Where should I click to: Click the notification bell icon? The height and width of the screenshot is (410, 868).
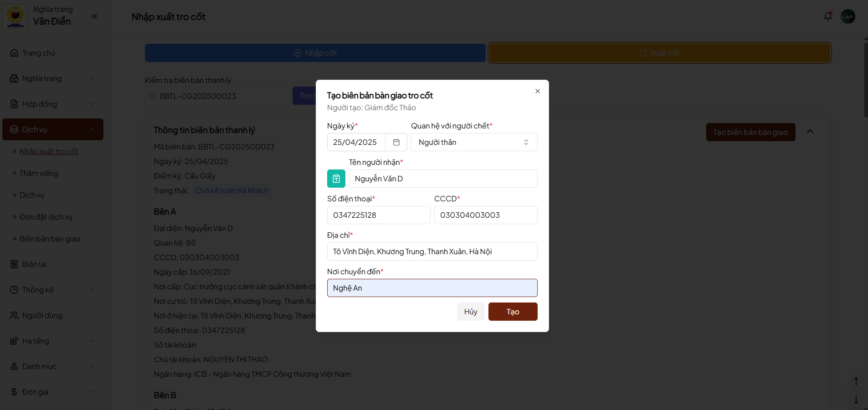(828, 16)
